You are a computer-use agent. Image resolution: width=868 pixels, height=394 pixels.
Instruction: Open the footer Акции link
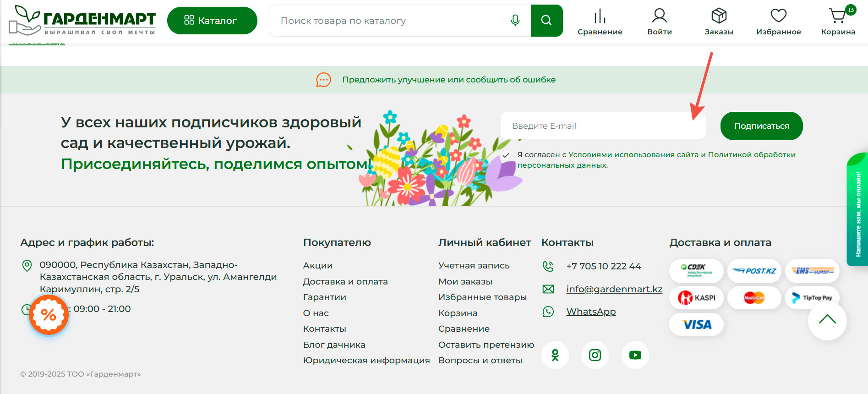coord(318,266)
